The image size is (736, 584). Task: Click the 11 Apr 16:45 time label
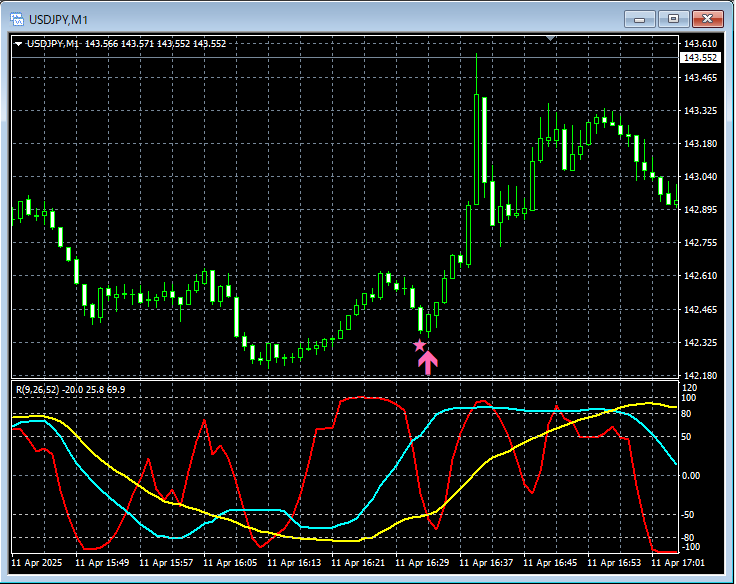click(x=550, y=562)
